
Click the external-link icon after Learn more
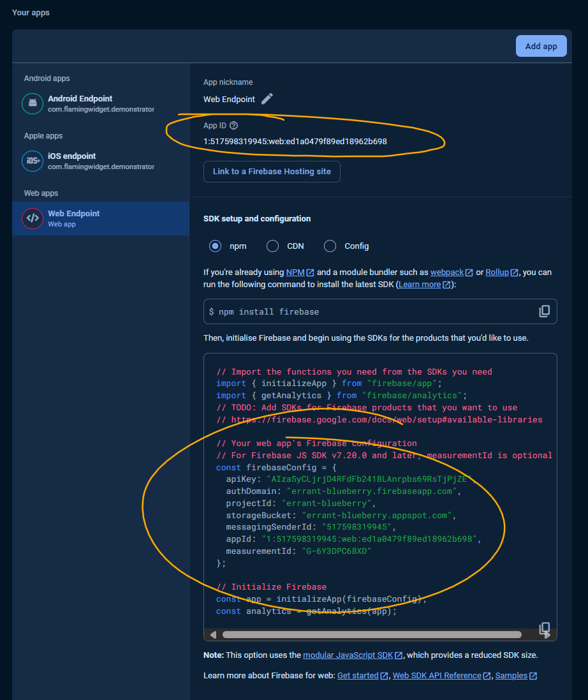[446, 285]
